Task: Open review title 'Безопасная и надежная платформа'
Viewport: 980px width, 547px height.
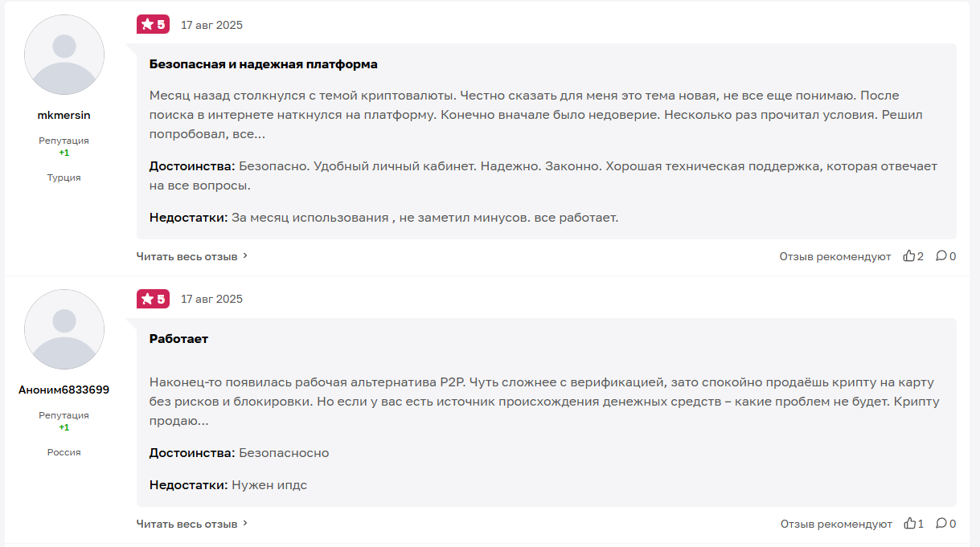Action: pyautogui.click(x=263, y=63)
